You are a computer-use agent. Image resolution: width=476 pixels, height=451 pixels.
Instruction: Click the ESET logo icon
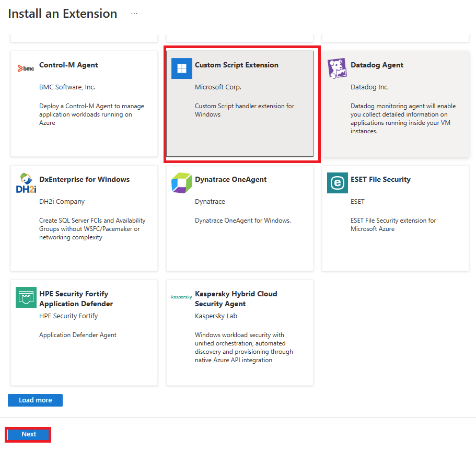(337, 183)
